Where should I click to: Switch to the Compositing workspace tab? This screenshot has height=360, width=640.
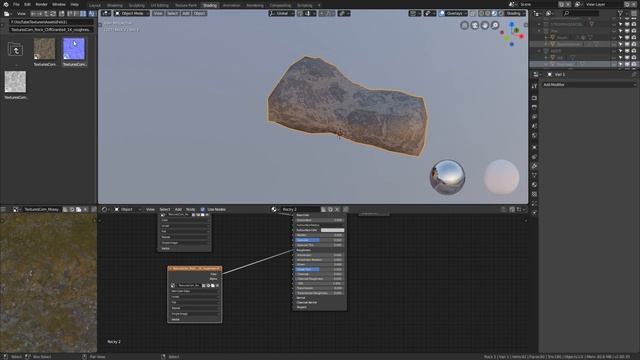tap(280, 5)
